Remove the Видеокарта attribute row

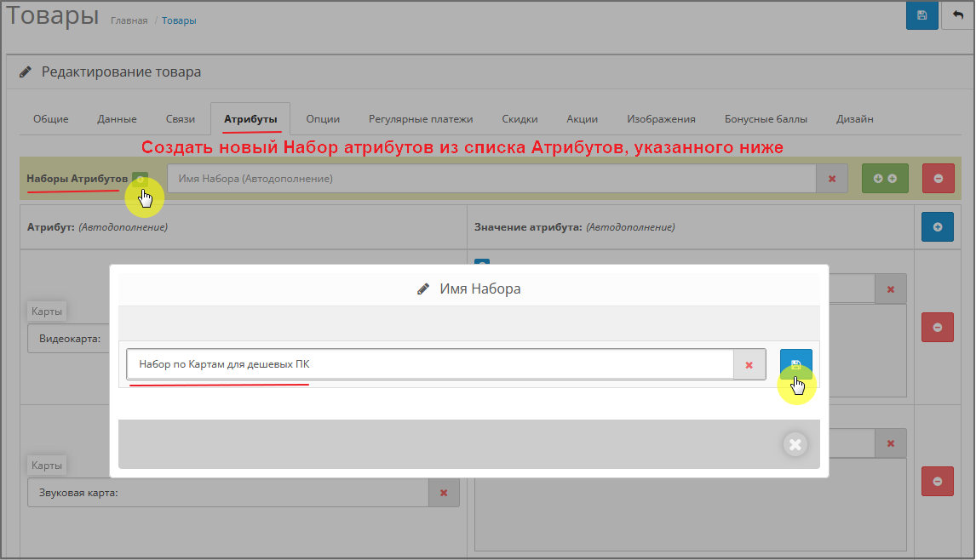tap(938, 328)
